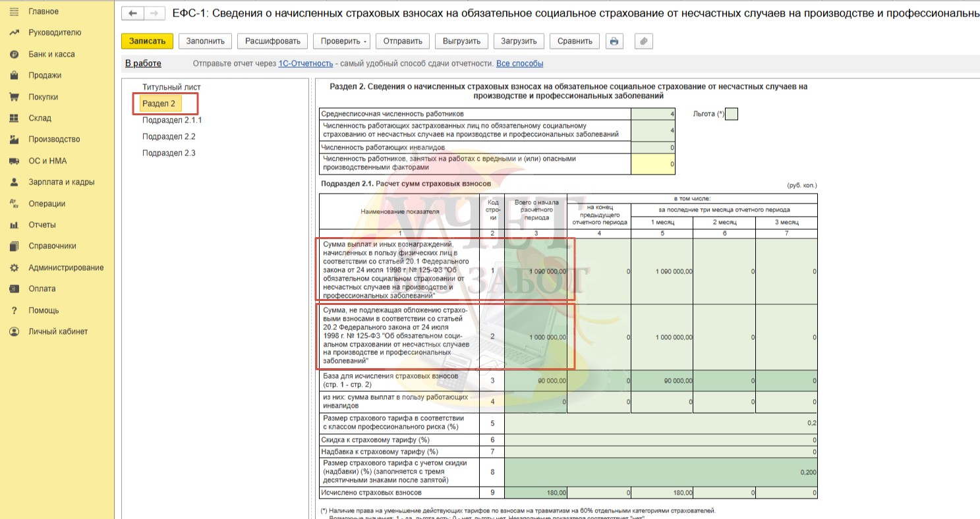Open Подраздел 2.3 in section list

[x=169, y=153]
